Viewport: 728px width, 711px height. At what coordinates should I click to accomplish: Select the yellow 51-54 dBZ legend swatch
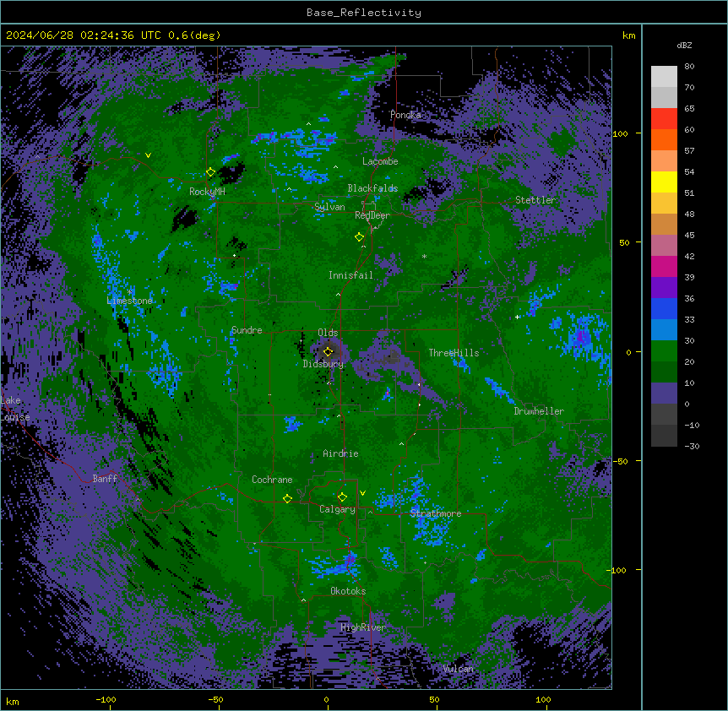[664, 182]
